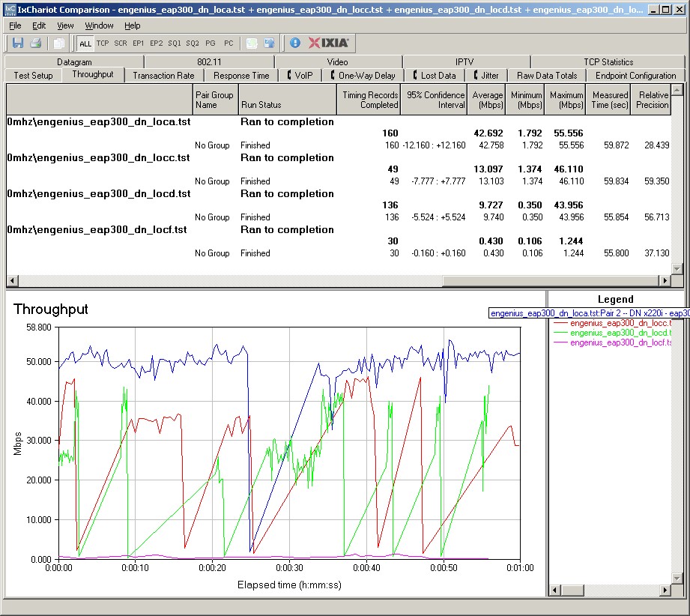Switch to the TCP Statistics tab
Image resolution: width=690 pixels, height=616 pixels.
coord(608,62)
